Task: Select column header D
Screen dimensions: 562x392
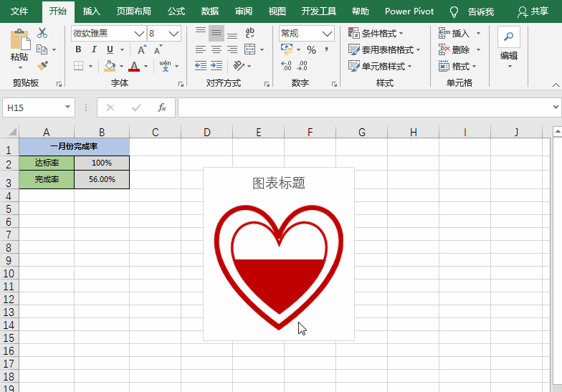Action: tap(206, 132)
